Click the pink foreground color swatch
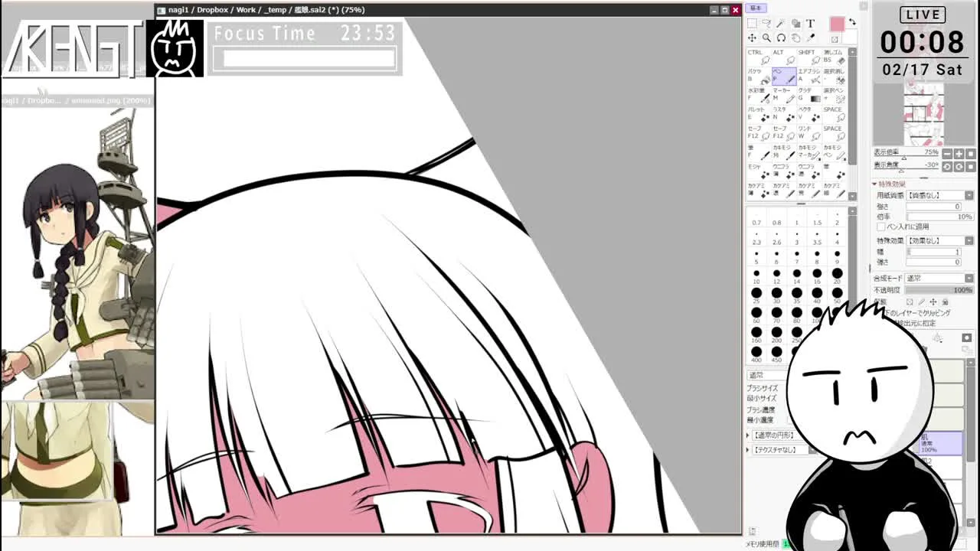 [837, 24]
